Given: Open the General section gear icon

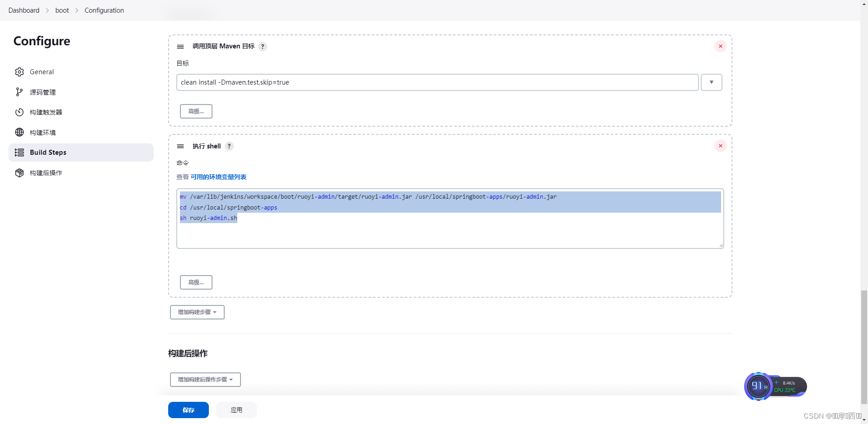Looking at the screenshot, I should [x=19, y=72].
